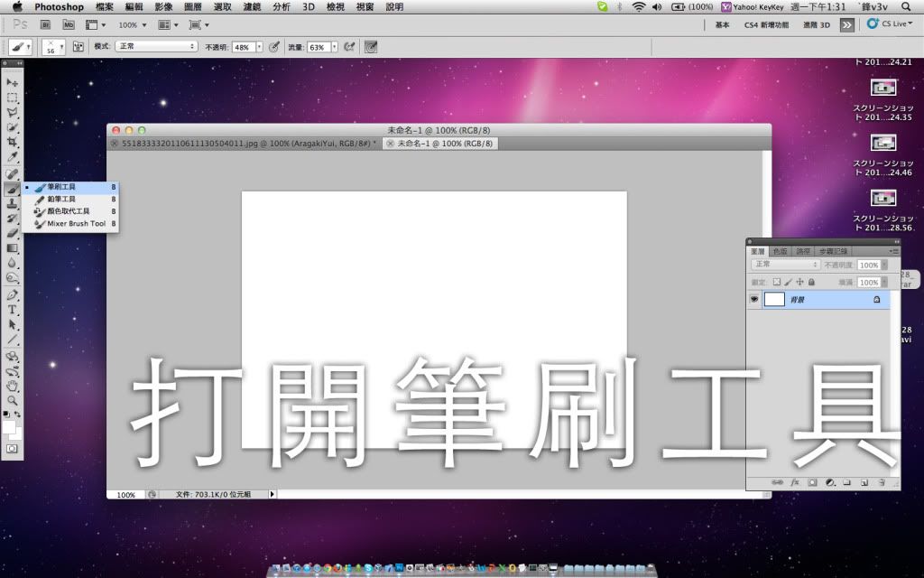Select the Pen tool in the toolbox
Screen dimensions: 924x578
pyautogui.click(x=13, y=294)
